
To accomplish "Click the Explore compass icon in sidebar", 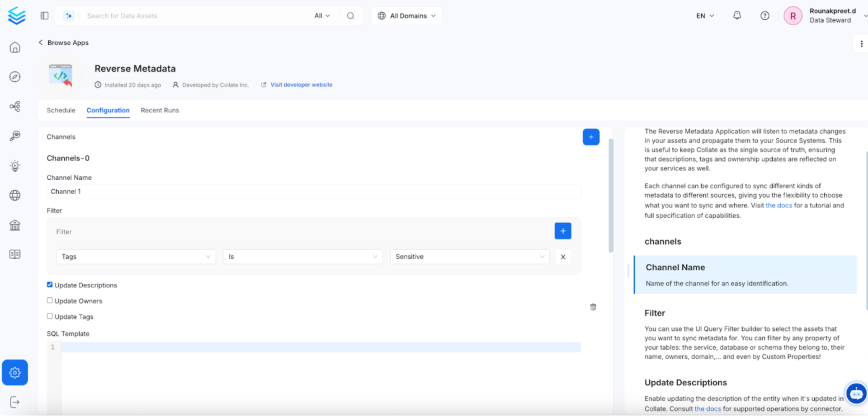I will tap(15, 77).
